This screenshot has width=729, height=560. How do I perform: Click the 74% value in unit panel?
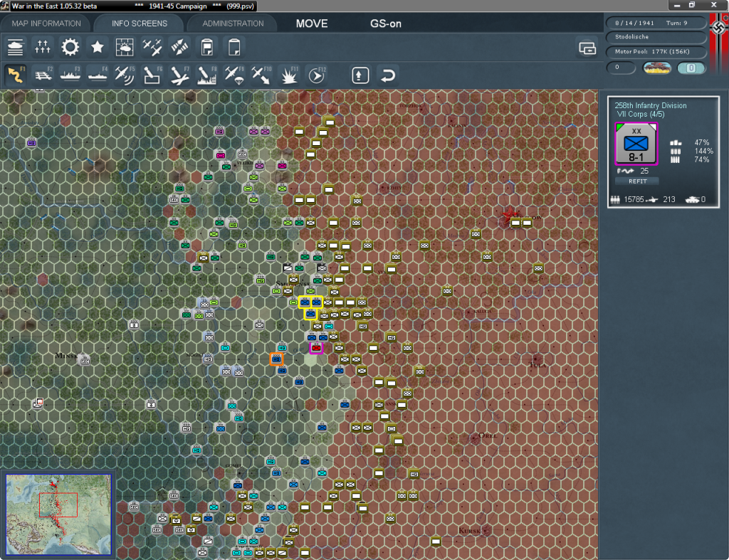pyautogui.click(x=701, y=159)
